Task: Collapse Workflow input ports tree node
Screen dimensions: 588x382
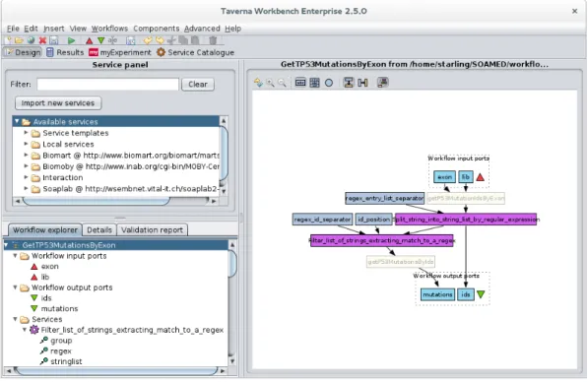Action: pos(15,256)
